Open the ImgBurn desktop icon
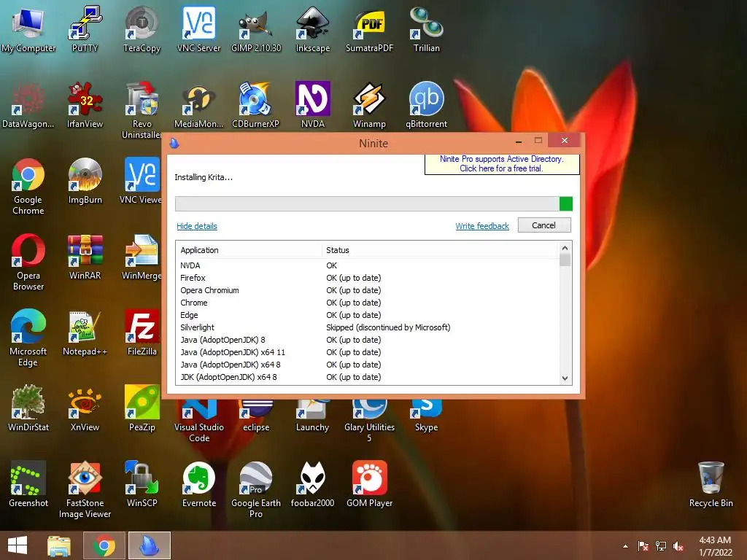This screenshot has height=560, width=747. click(x=85, y=181)
